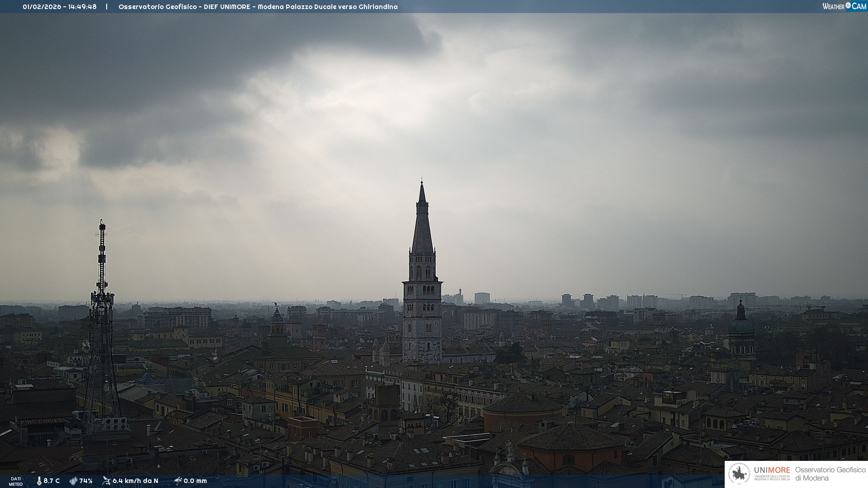Click the 0.0 mm rainfall value
The width and height of the screenshot is (868, 488).
click(195, 481)
